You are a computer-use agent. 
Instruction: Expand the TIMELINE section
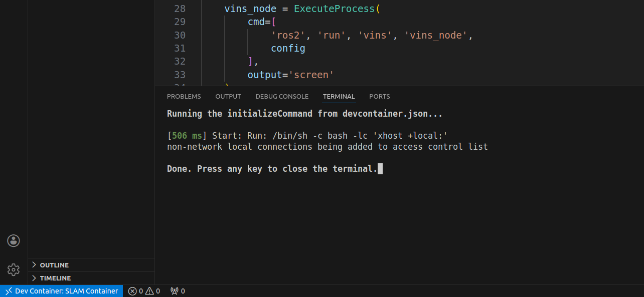pos(55,278)
